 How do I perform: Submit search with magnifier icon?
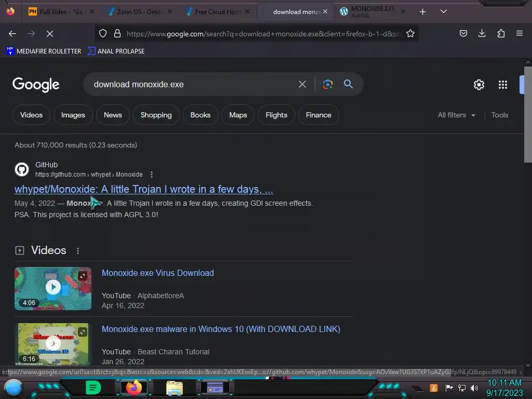click(x=348, y=84)
